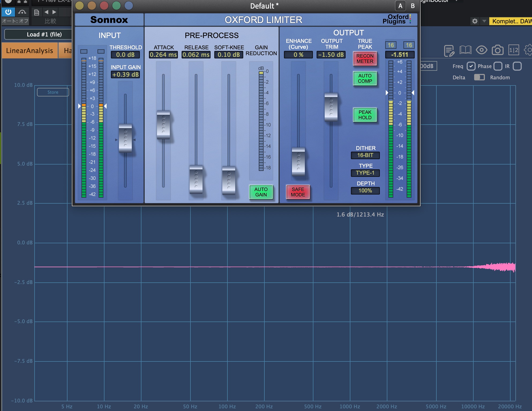Switch to the LinearAnalysis tab
This screenshot has height=411, width=532.
click(29, 51)
